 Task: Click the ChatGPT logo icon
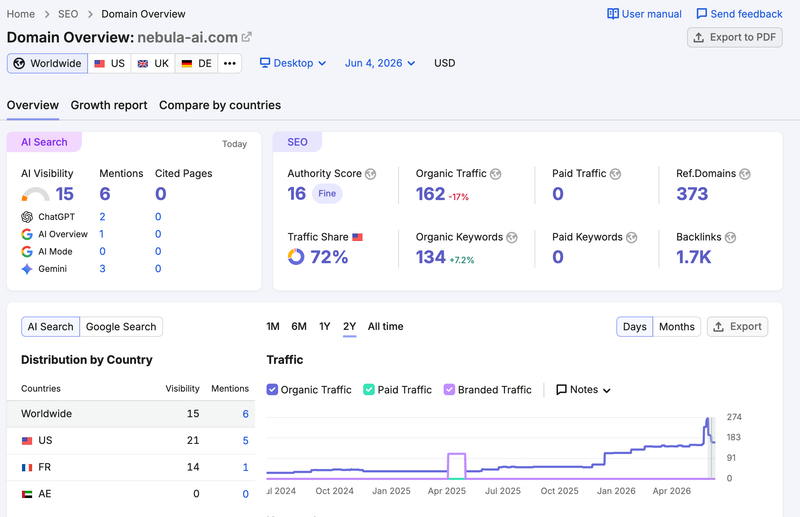pyautogui.click(x=27, y=217)
